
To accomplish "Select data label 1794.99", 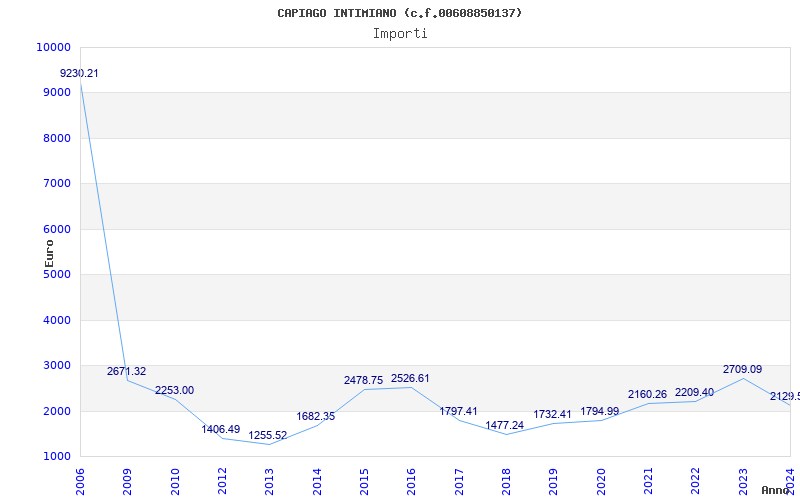I will 599,411.
